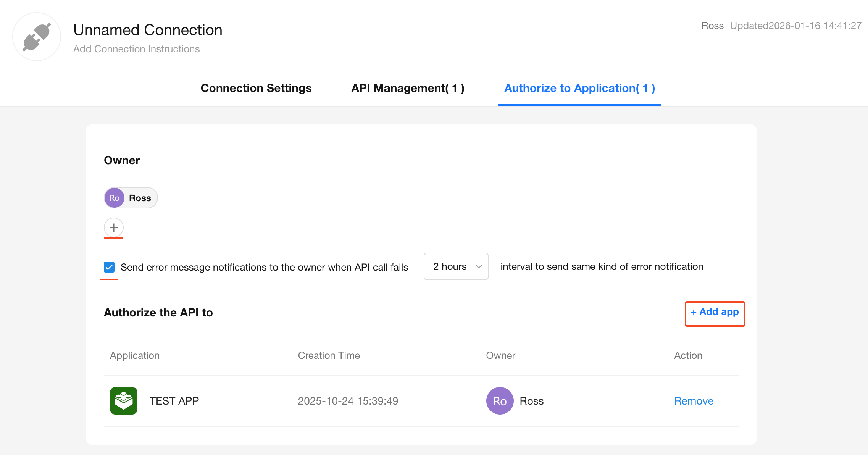Click the Creation Time column header
Image resolution: width=868 pixels, height=455 pixels.
pos(329,355)
